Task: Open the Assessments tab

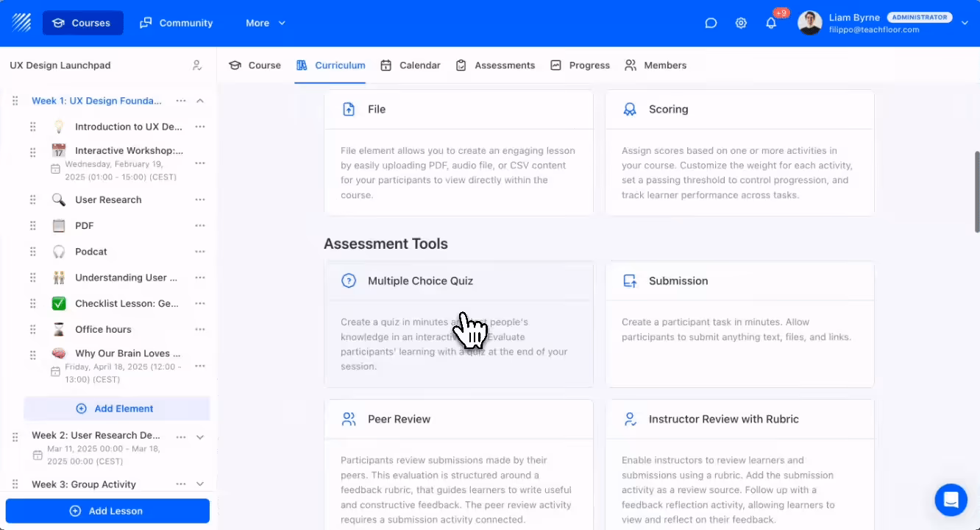Action: [x=495, y=66]
